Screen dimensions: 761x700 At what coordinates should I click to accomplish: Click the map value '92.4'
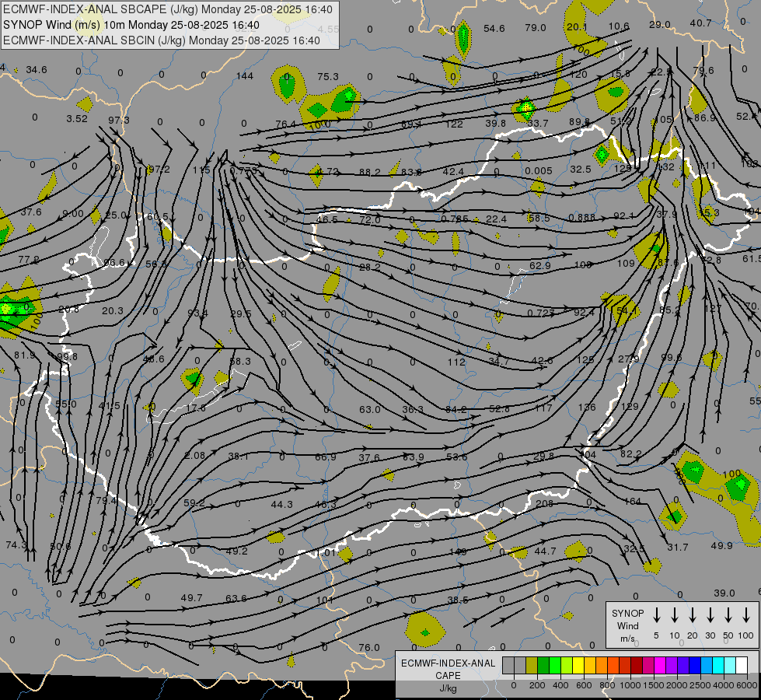coord(584,313)
